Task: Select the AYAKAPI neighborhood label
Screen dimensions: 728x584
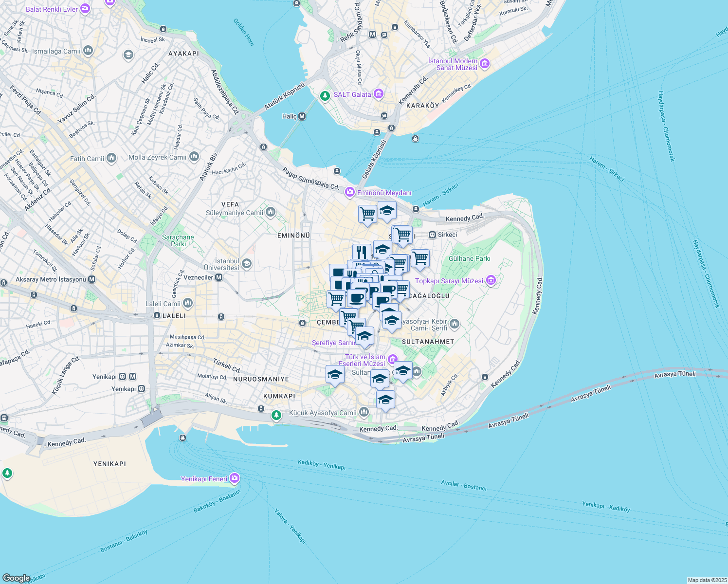Action: (x=183, y=54)
